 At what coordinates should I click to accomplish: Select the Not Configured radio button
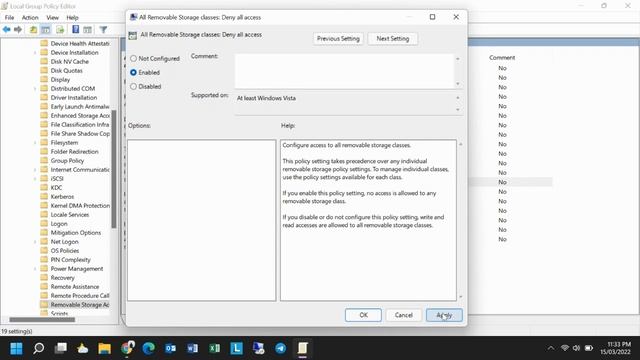click(133, 58)
